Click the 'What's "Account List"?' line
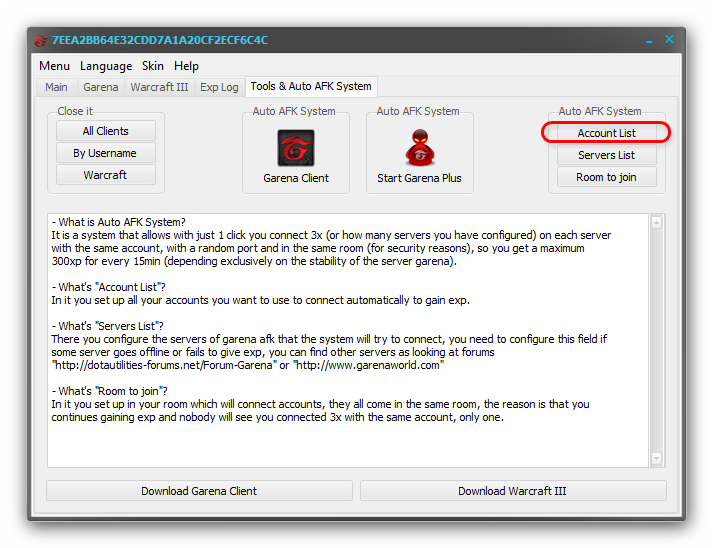 [108, 287]
